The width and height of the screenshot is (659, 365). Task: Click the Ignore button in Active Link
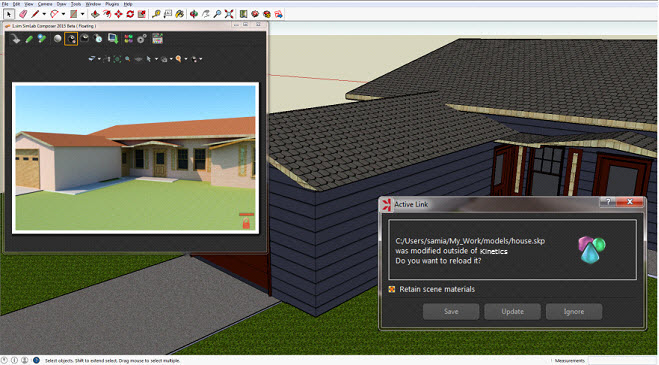574,312
